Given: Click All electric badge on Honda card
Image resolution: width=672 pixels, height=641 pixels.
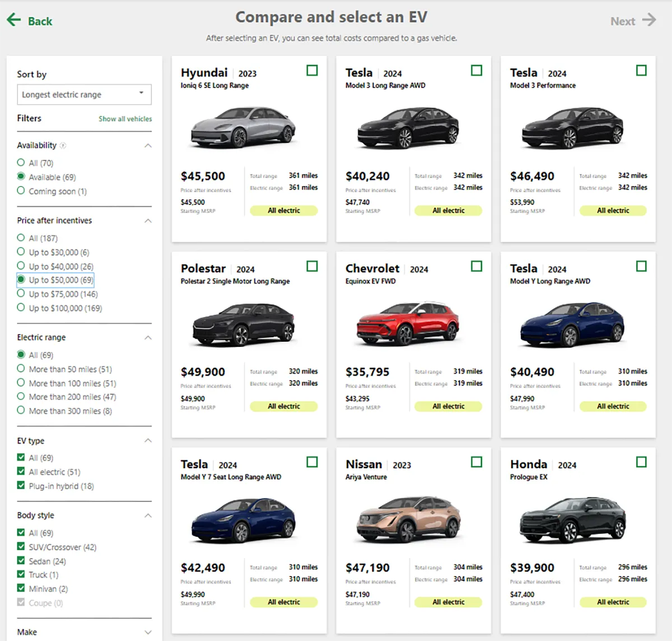Looking at the screenshot, I should 613,602.
